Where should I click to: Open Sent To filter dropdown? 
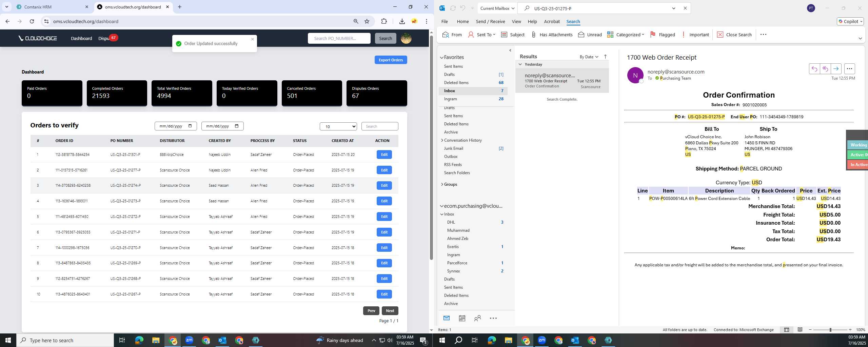481,35
